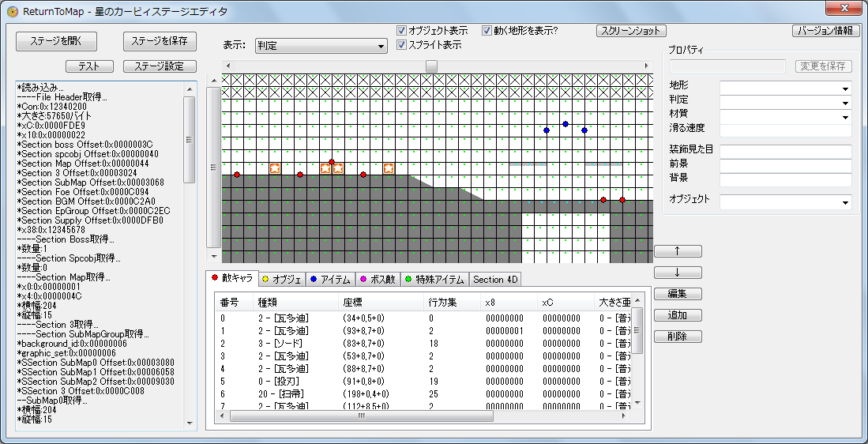Open the 判定 property dropdown
868x444 pixels.
[x=786, y=103]
